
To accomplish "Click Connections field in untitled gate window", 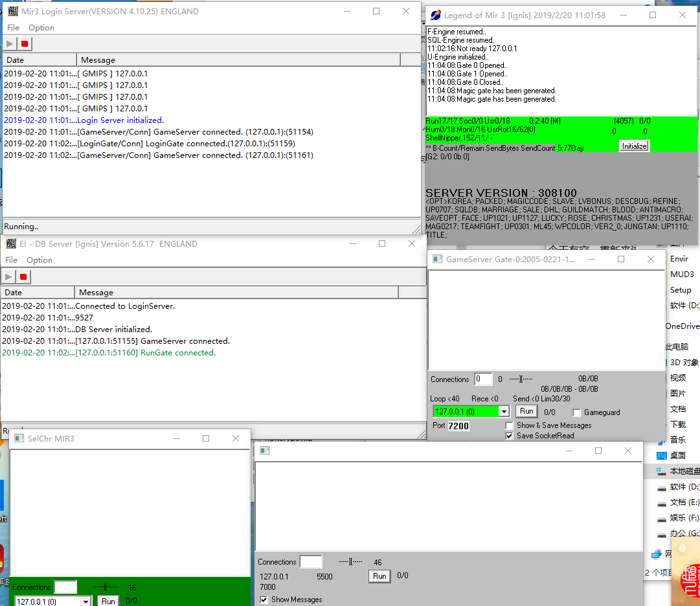I will click(311, 562).
